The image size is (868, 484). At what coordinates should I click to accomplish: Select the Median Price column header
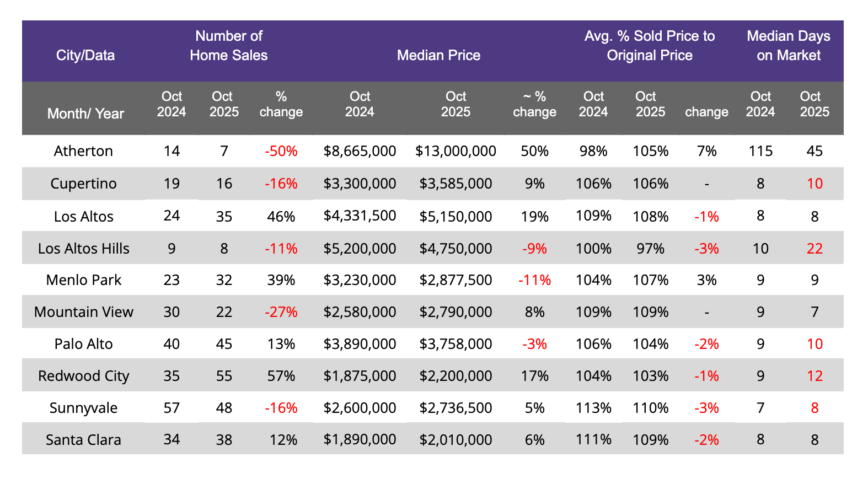[x=438, y=55]
